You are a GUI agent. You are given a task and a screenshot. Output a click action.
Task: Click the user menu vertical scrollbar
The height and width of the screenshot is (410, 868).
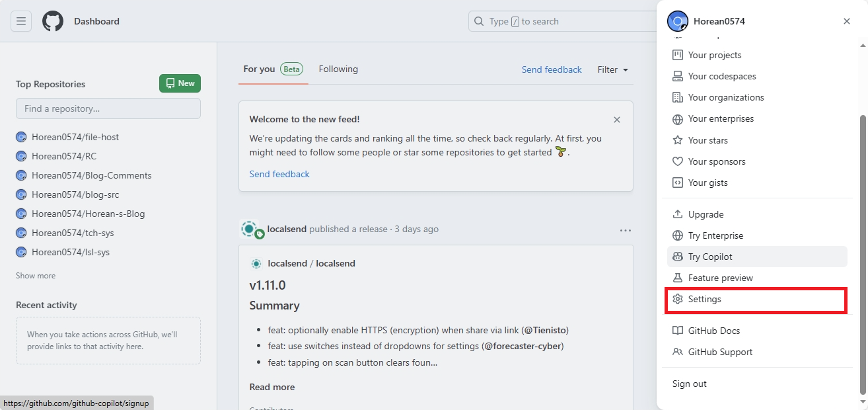861,251
